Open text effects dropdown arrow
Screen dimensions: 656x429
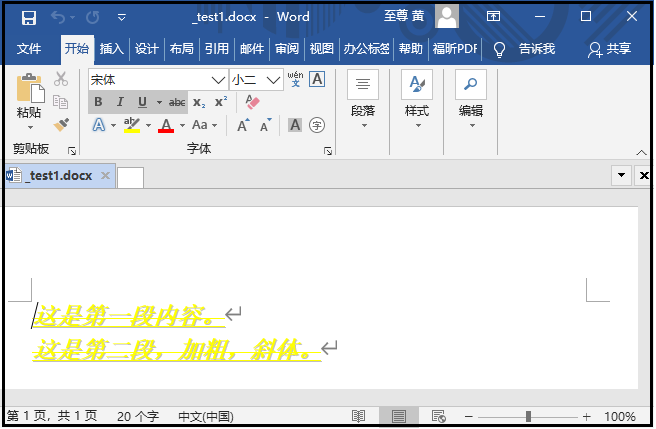tap(113, 125)
